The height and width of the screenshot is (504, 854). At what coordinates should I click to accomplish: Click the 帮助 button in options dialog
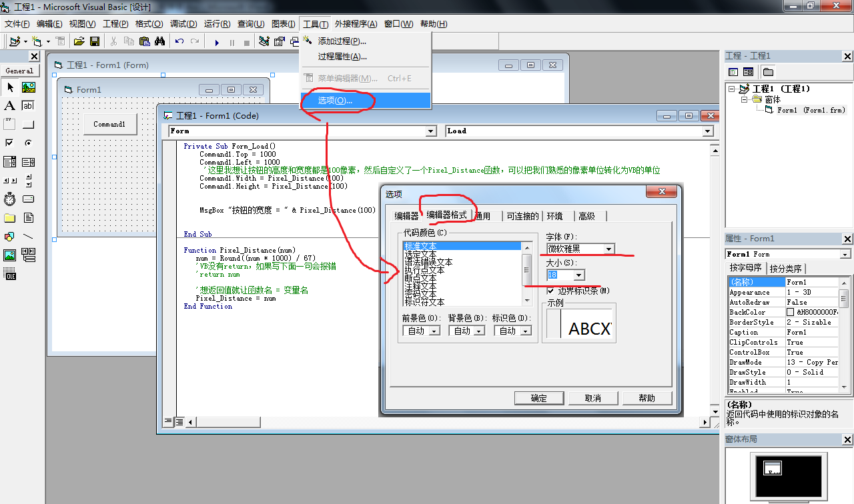click(x=647, y=398)
